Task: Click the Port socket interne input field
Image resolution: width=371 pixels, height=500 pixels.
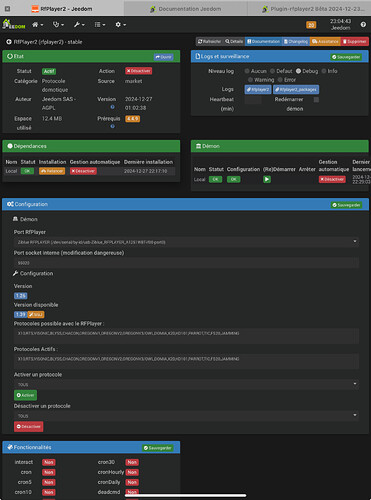Action: pyautogui.click(x=186, y=263)
